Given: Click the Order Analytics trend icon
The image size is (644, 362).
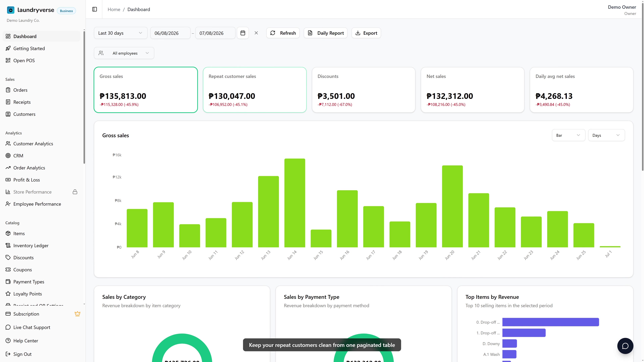Looking at the screenshot, I should pos(8,168).
